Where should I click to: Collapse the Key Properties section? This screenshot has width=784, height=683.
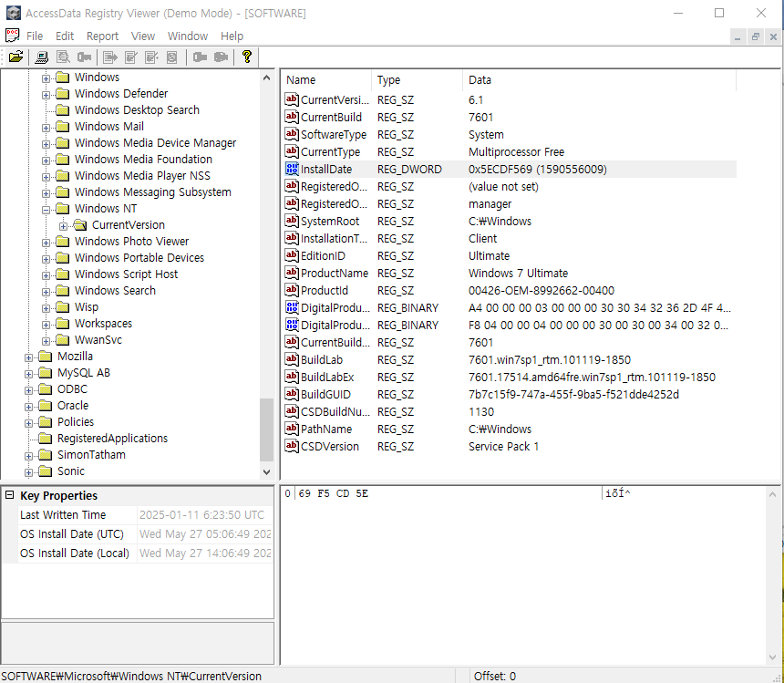pyautogui.click(x=9, y=495)
